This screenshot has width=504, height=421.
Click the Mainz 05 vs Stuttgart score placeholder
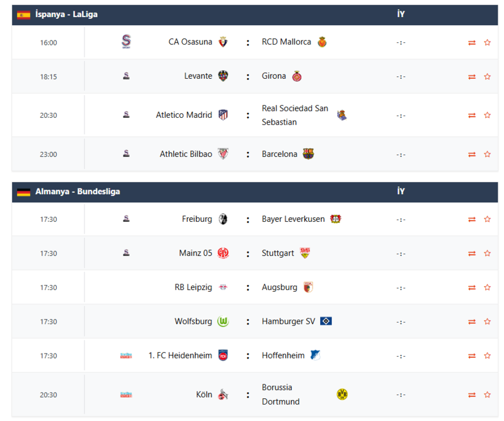(401, 254)
